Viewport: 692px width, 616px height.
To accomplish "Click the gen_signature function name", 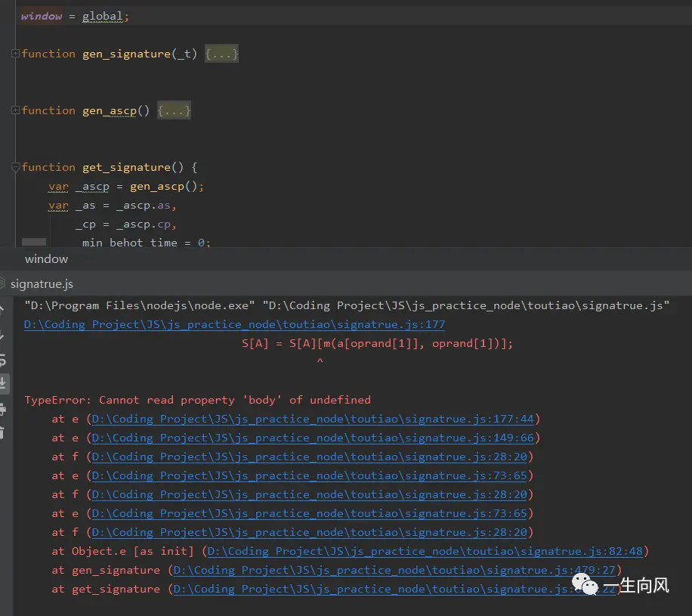I will [126, 54].
